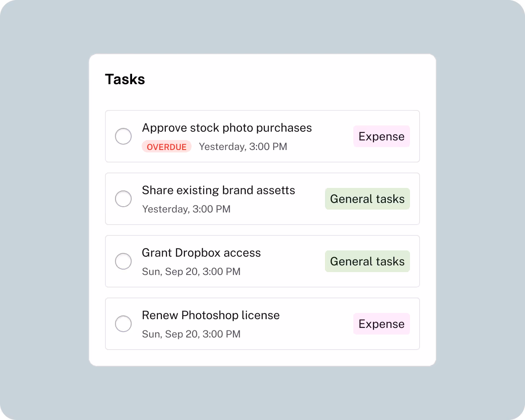Screen dimensions: 525x420
Task: Click General tasks tag on Dropbox task
Action: coord(367,261)
